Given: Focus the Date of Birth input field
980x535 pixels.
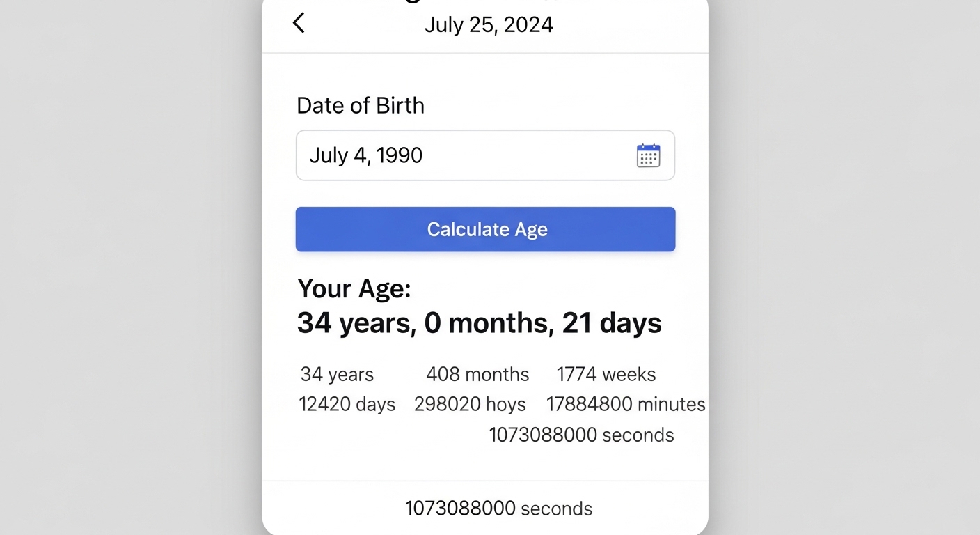Looking at the screenshot, I should [x=459, y=155].
